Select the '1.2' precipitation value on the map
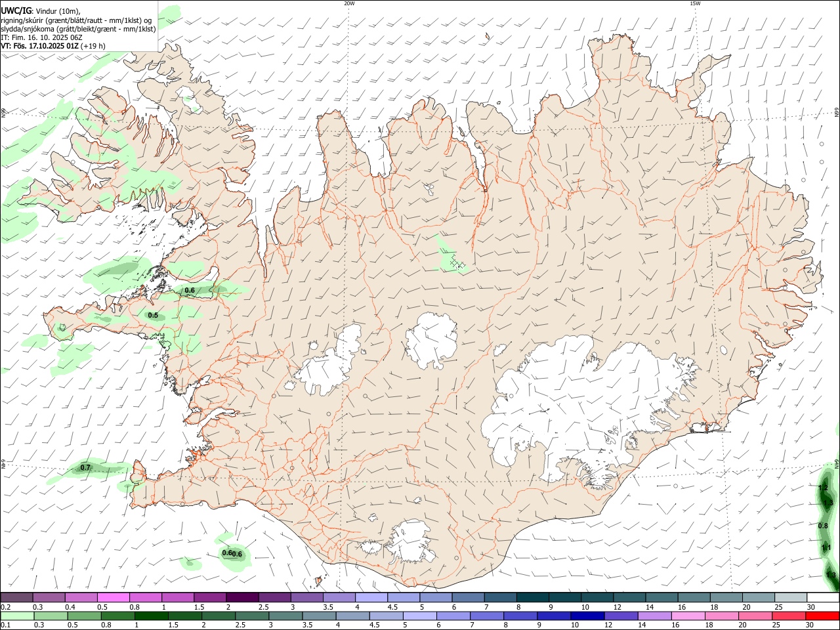The height and width of the screenshot is (630, 840). point(823,488)
